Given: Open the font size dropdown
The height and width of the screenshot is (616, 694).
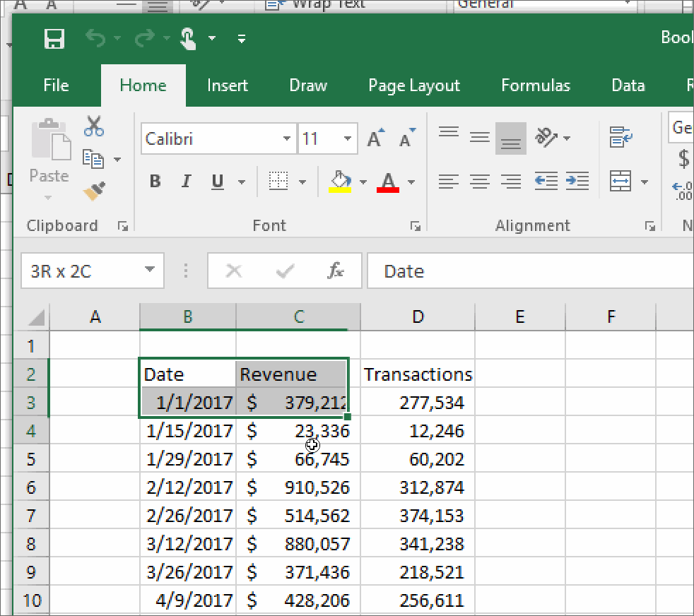Looking at the screenshot, I should pos(348,138).
